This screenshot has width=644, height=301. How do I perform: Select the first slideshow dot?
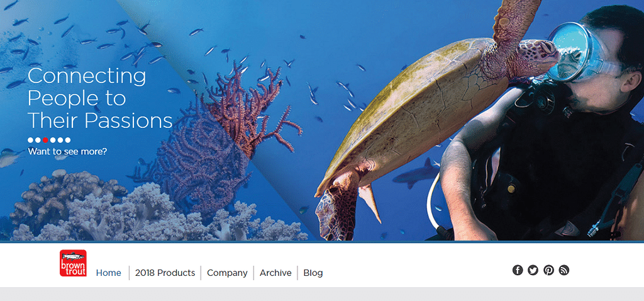(x=30, y=140)
